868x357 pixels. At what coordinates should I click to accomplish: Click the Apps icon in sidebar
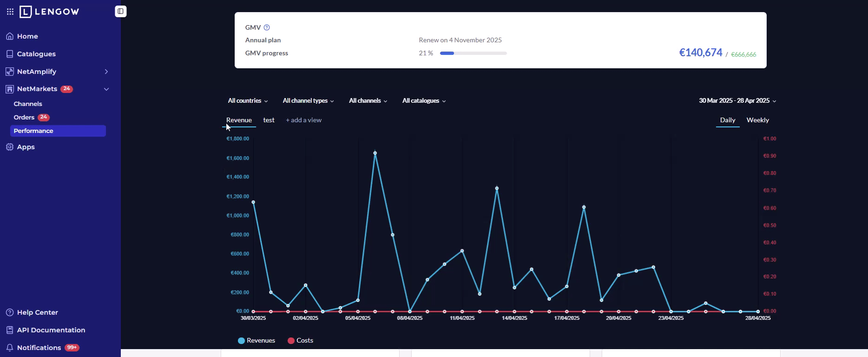[10, 147]
